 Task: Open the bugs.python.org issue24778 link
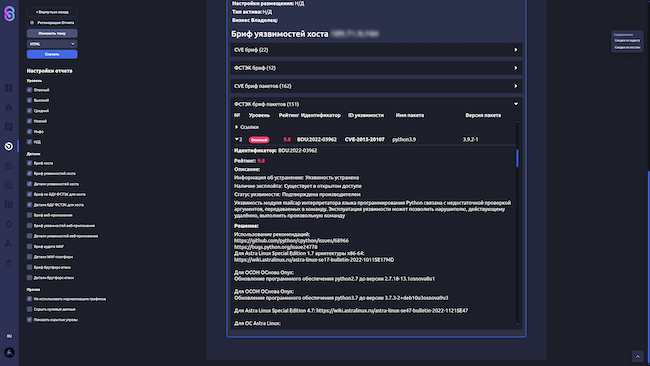click(276, 247)
